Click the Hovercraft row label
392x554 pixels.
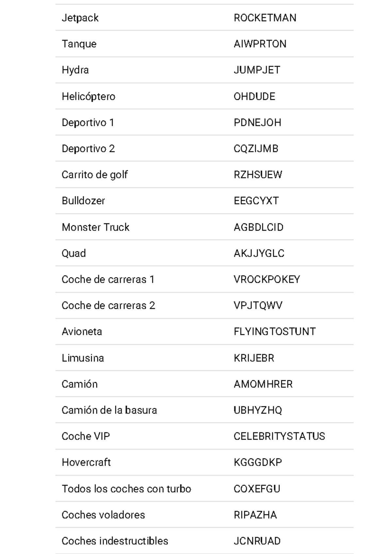(86, 462)
